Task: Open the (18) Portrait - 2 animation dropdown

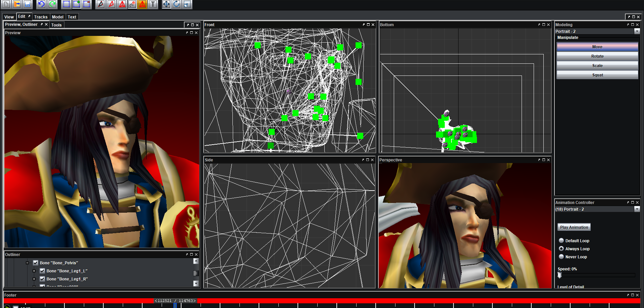Action: tap(637, 209)
